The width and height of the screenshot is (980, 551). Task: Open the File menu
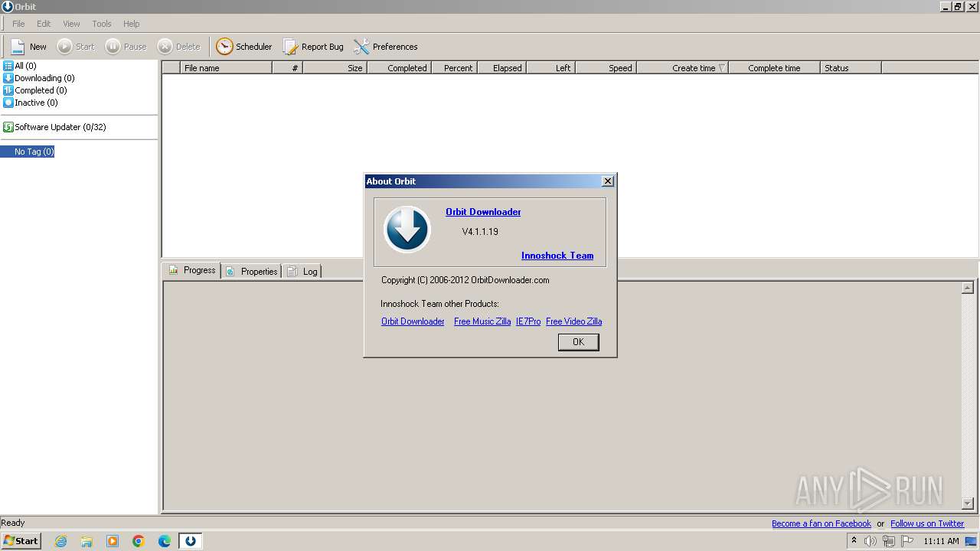(x=18, y=24)
